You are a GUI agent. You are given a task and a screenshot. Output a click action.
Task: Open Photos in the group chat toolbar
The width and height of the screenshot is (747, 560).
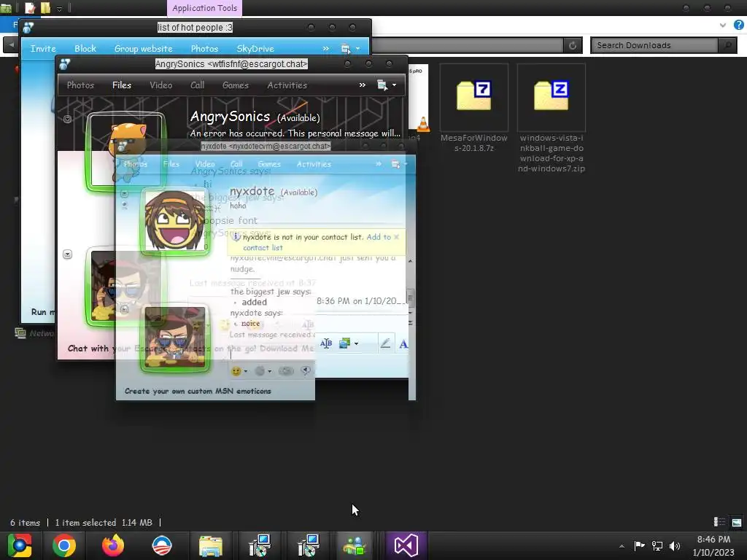click(204, 49)
